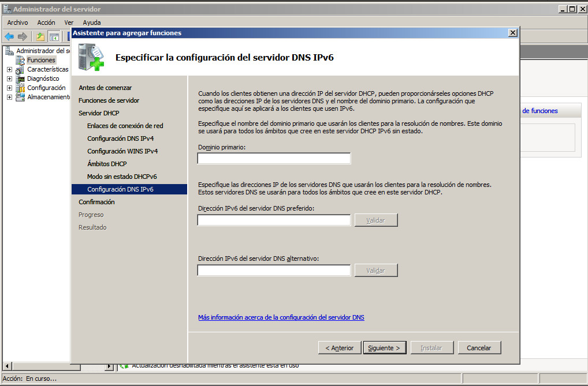Open the Archivo menu
Image resolution: width=588 pixels, height=386 pixels.
pos(17,23)
